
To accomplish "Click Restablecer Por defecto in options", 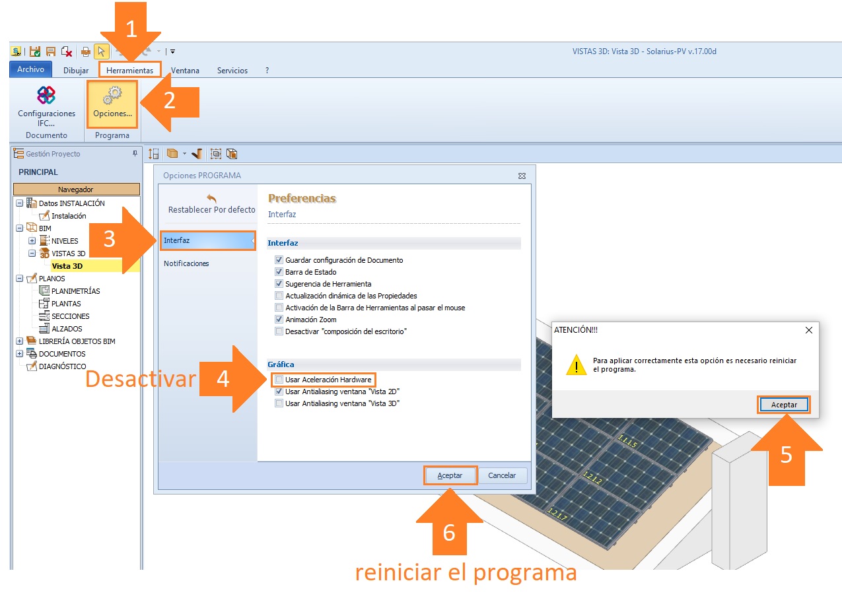I will point(211,204).
